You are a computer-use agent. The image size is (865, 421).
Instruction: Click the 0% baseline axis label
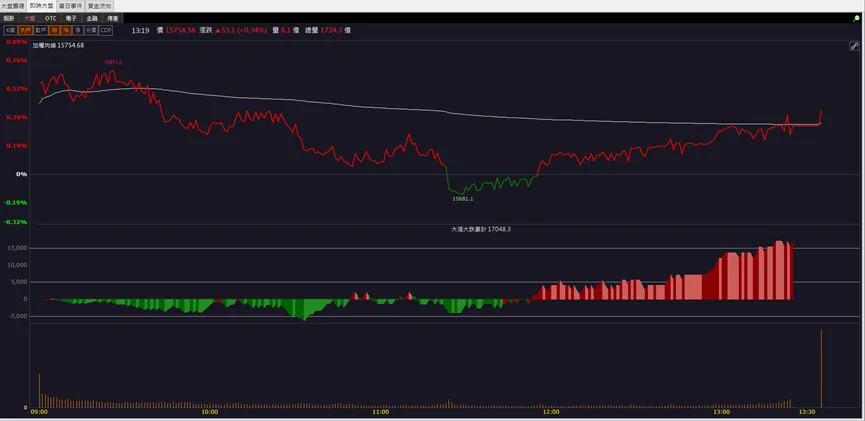tap(22, 174)
